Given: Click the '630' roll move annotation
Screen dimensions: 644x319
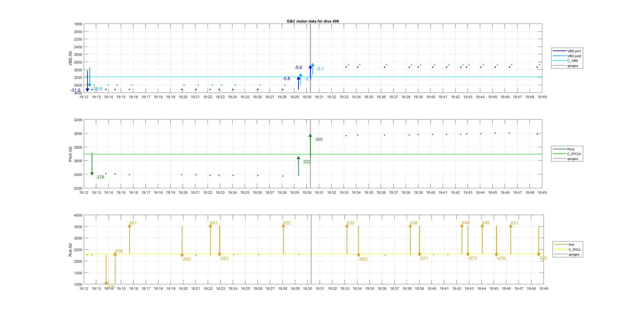Looking at the screenshot, I should coord(351,223).
